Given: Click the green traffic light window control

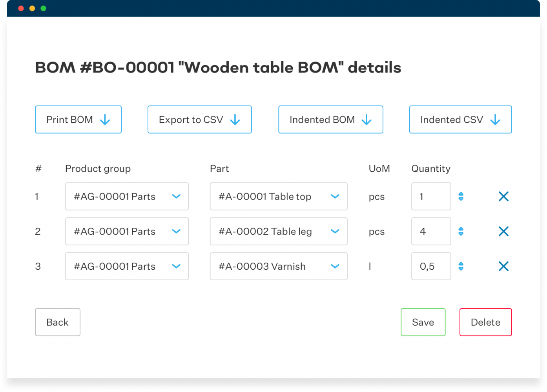Looking at the screenshot, I should 43,8.
